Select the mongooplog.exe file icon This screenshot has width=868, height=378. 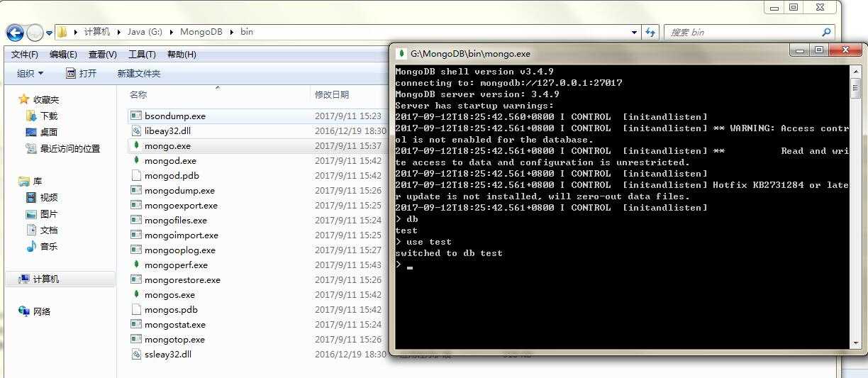(137, 250)
